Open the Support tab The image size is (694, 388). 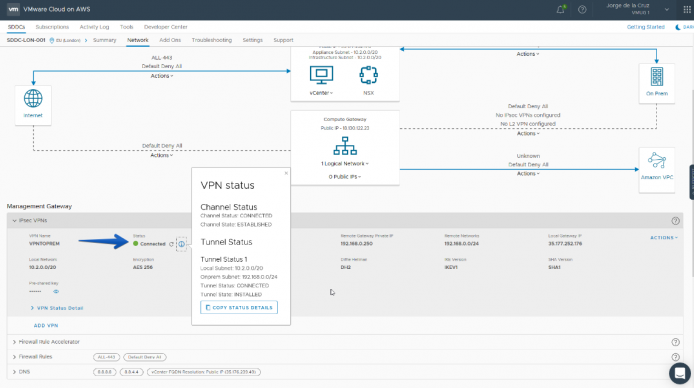pyautogui.click(x=283, y=40)
